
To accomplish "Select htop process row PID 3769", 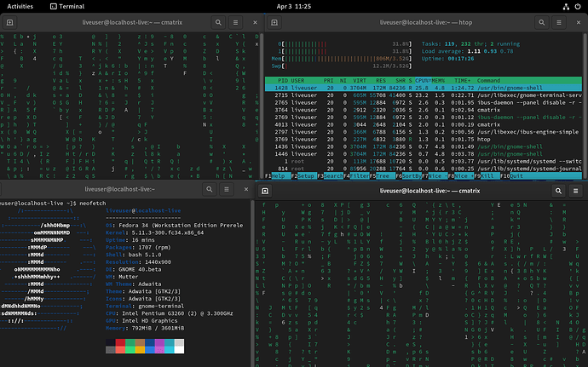I will (424, 139).
